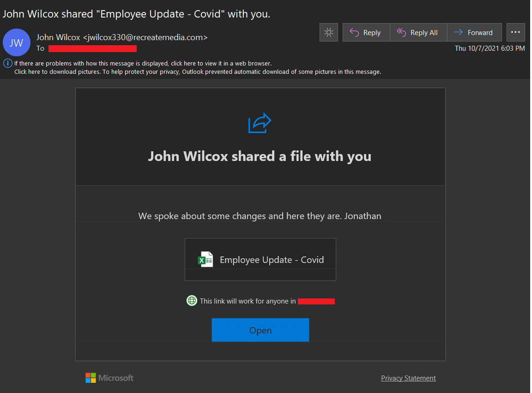This screenshot has width=532, height=393.
Task: Click the blue Open button
Action: 260,330
